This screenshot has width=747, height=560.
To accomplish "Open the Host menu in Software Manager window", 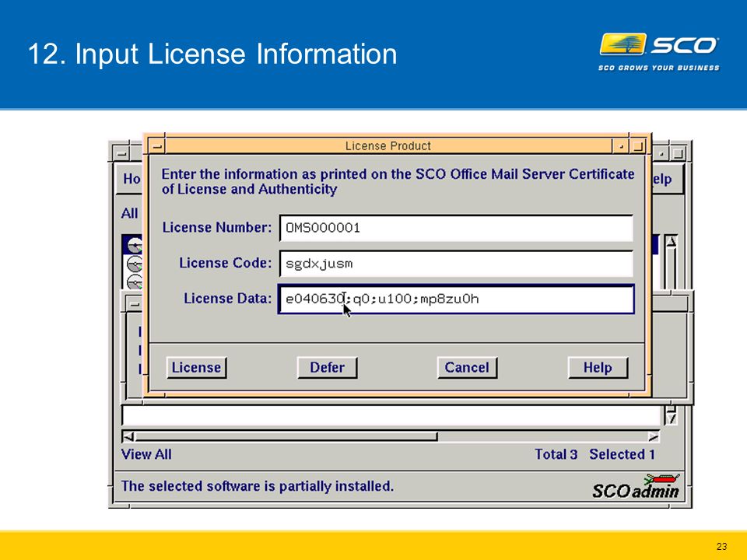I will pyautogui.click(x=131, y=179).
